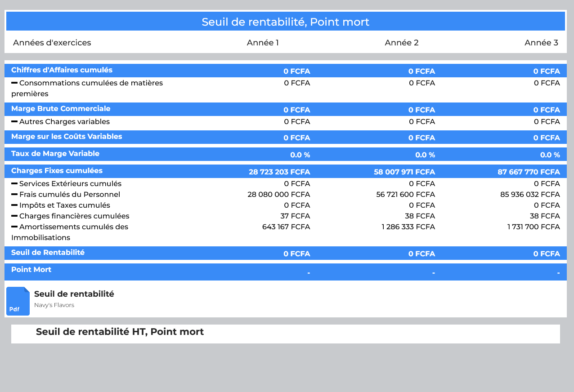Click the blue PDF file icon

(x=18, y=301)
